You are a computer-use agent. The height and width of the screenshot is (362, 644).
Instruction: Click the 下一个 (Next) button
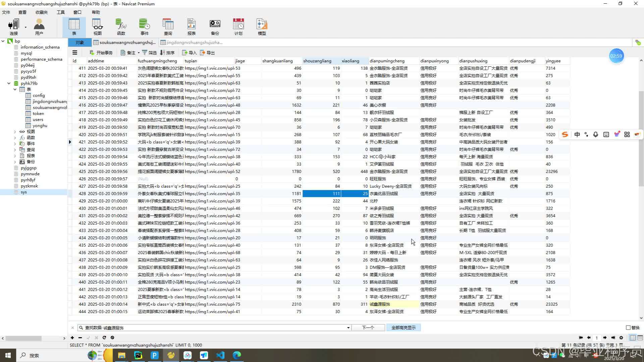[x=368, y=327]
